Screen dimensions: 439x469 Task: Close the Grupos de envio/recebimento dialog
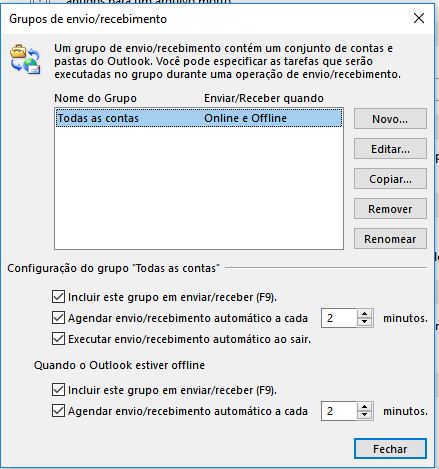point(419,18)
